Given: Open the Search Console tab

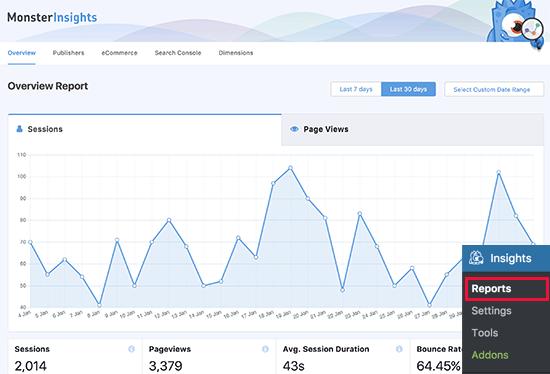Looking at the screenshot, I should coord(178,53).
